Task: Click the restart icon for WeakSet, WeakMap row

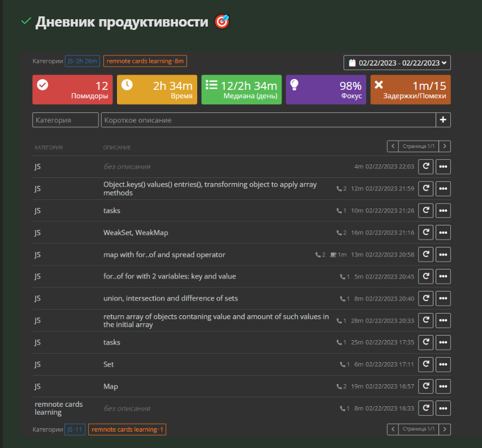Action: pyautogui.click(x=425, y=232)
